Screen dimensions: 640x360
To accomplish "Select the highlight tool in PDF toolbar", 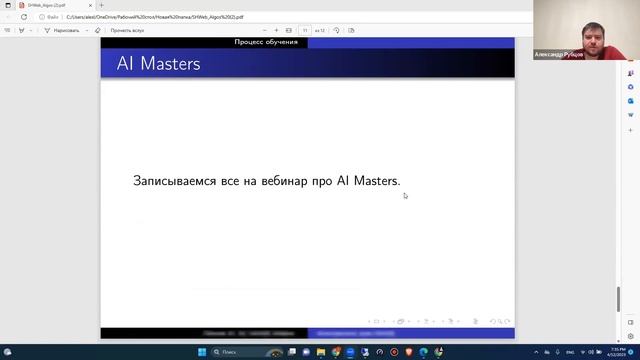I will [21, 30].
